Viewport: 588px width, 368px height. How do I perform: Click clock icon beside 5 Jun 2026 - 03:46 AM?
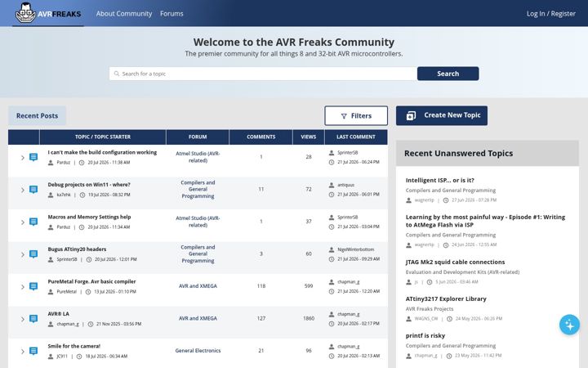[x=430, y=282]
